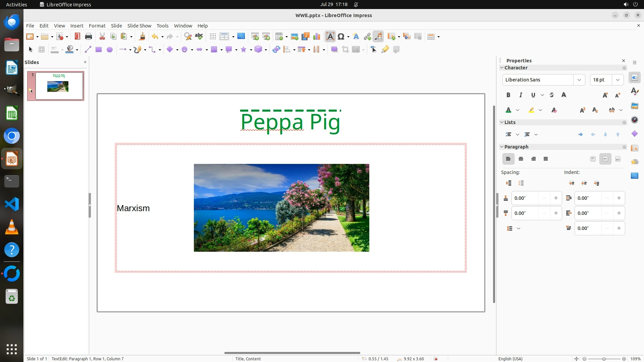The width and height of the screenshot is (644, 362).
Task: Open the font name dropdown
Action: pos(579,80)
